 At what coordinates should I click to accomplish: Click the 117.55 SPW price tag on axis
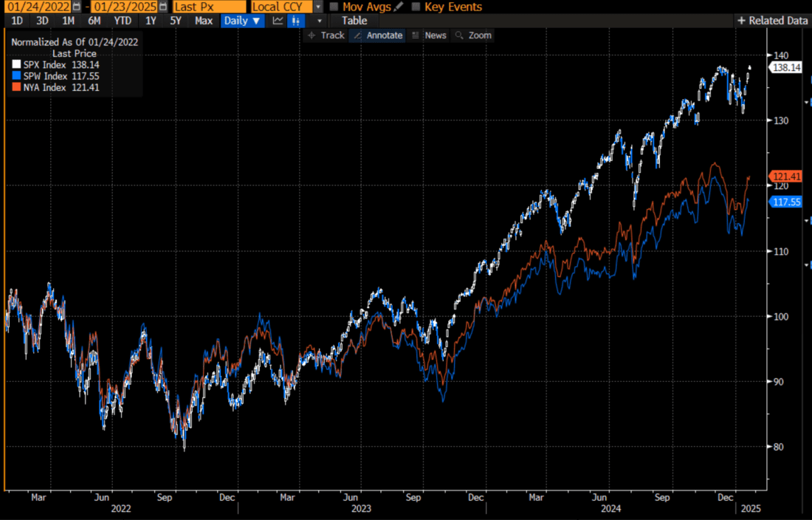(x=786, y=202)
